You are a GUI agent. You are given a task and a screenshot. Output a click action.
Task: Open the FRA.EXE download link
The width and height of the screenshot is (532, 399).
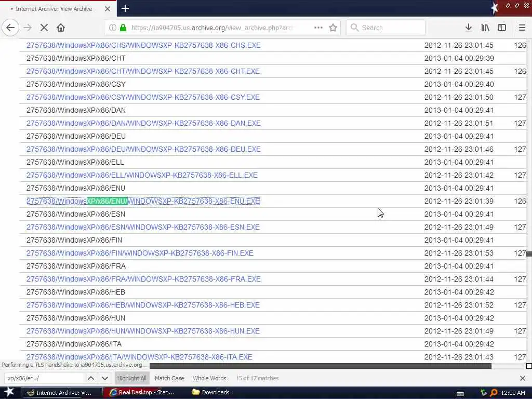tap(143, 279)
